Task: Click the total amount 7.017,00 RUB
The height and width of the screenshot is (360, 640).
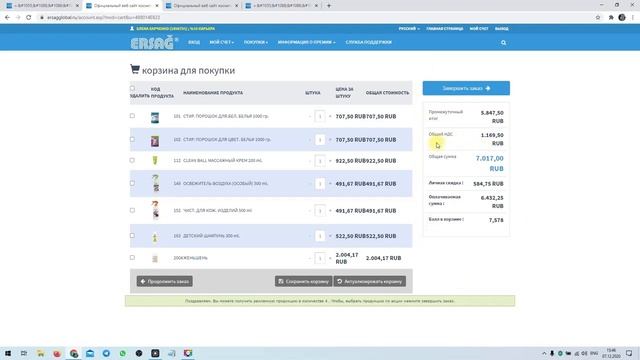Action: pyautogui.click(x=490, y=163)
